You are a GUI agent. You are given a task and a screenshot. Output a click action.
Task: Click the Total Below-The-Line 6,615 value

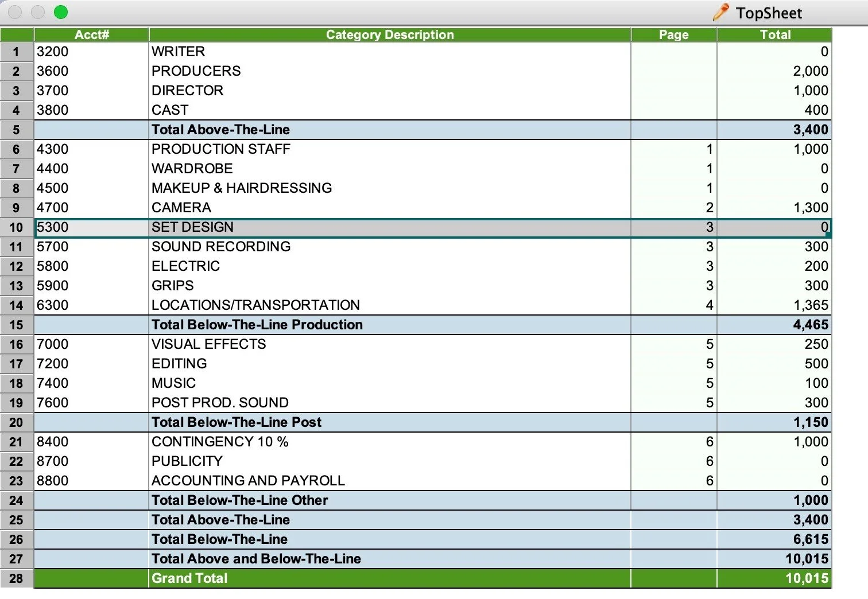click(774, 539)
